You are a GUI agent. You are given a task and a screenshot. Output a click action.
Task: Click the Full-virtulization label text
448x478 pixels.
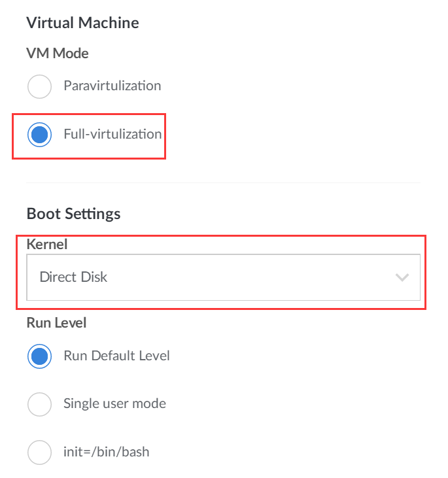(x=112, y=134)
